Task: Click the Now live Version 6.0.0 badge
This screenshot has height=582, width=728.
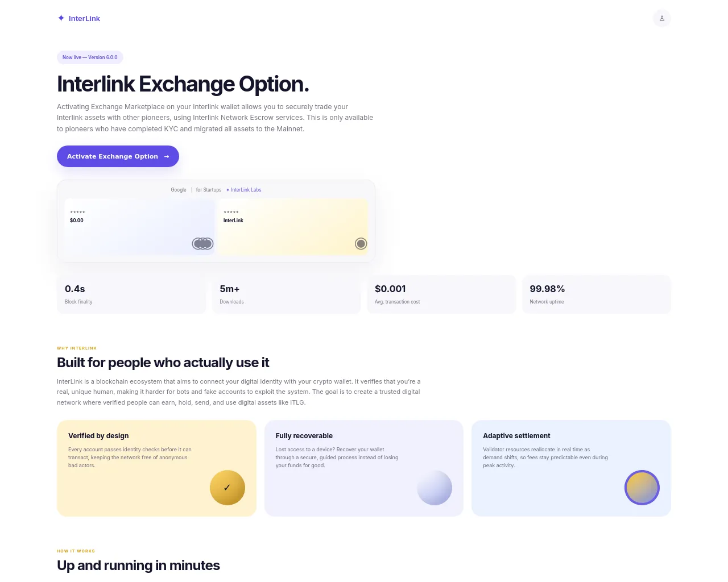Action: [x=90, y=57]
